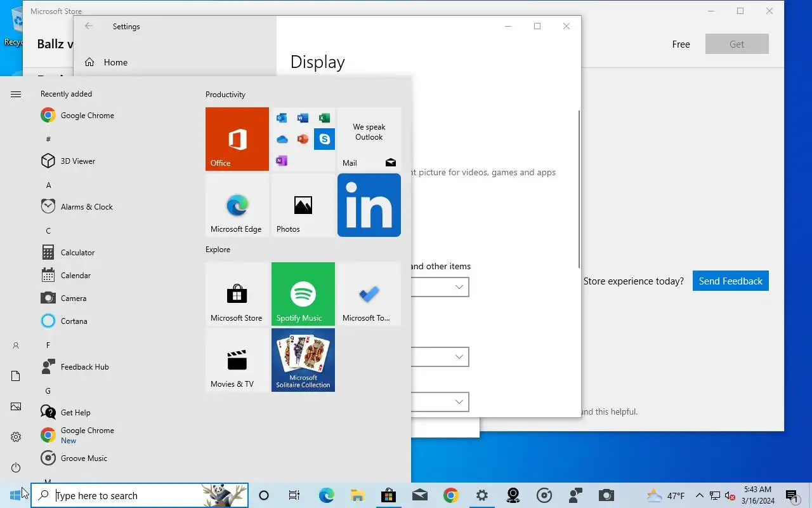Open the Office apps folder tile

[303, 139]
